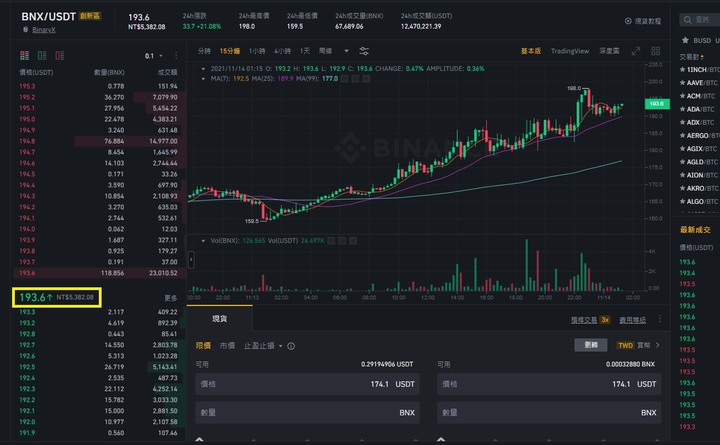Select 周線 chart interval

click(325, 51)
